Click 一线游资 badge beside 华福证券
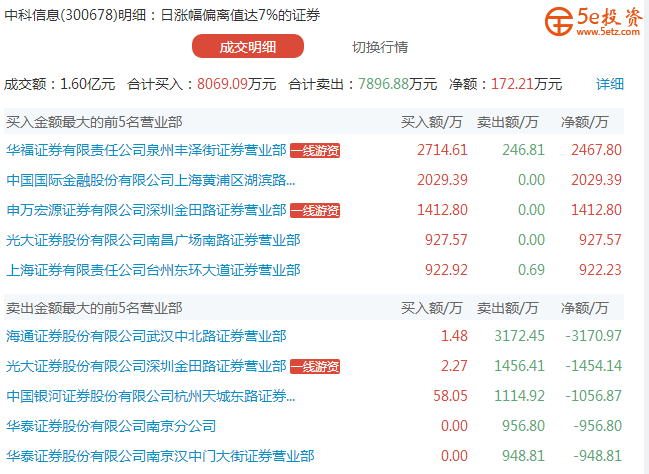Viewport: 649px width, 474px height. [x=315, y=150]
